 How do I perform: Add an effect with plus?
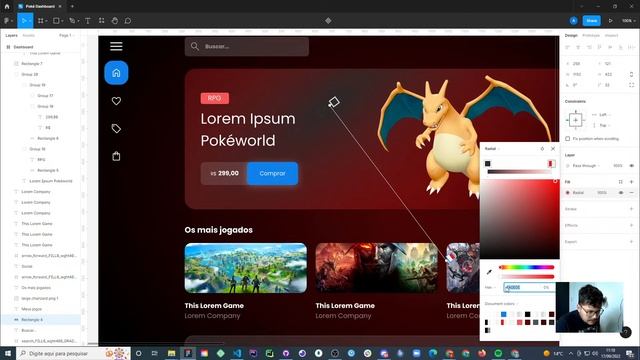pyautogui.click(x=631, y=225)
